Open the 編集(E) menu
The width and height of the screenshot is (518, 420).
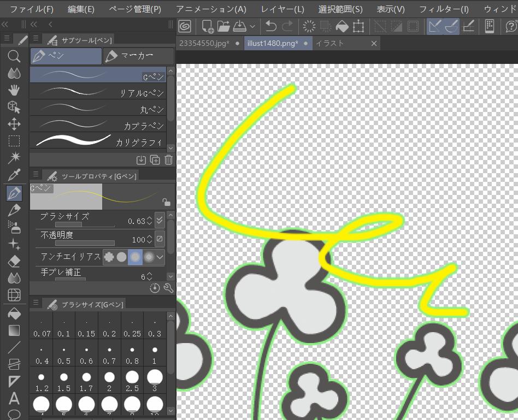click(x=81, y=9)
